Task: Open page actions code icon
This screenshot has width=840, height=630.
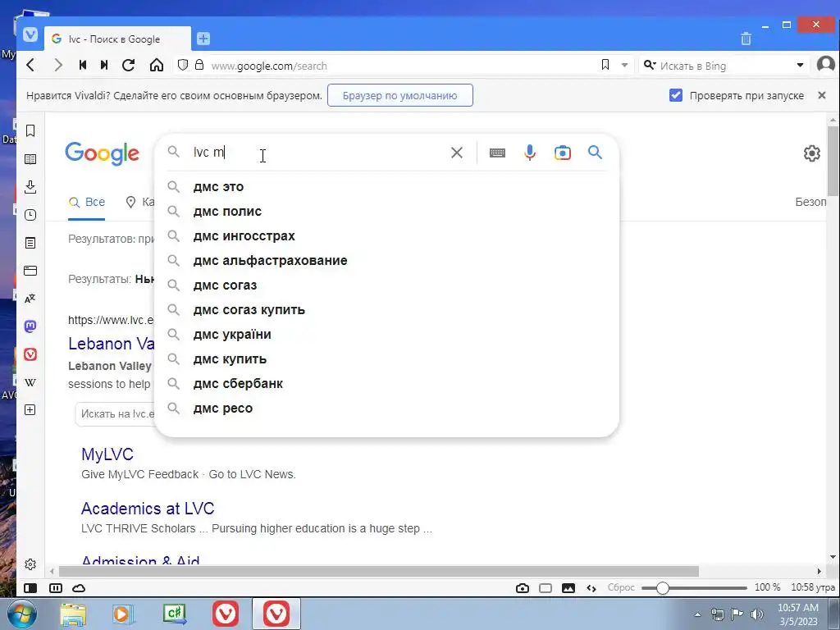Action: pyautogui.click(x=591, y=588)
